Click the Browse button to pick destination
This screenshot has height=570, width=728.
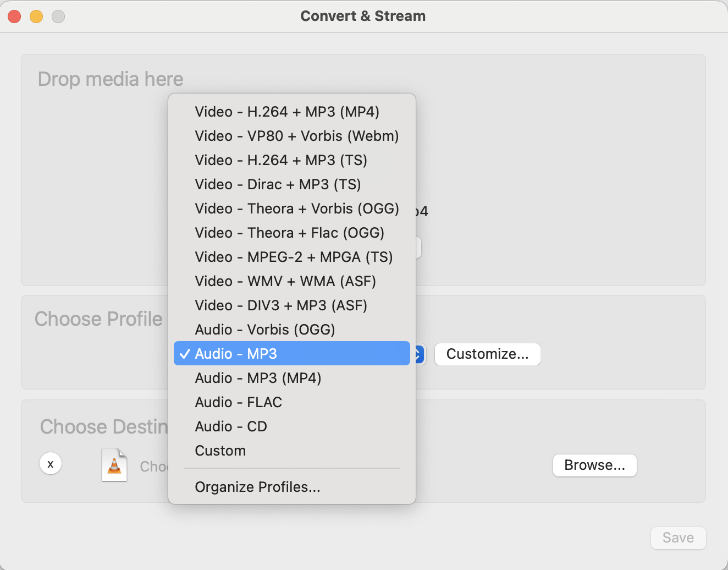[x=594, y=465]
